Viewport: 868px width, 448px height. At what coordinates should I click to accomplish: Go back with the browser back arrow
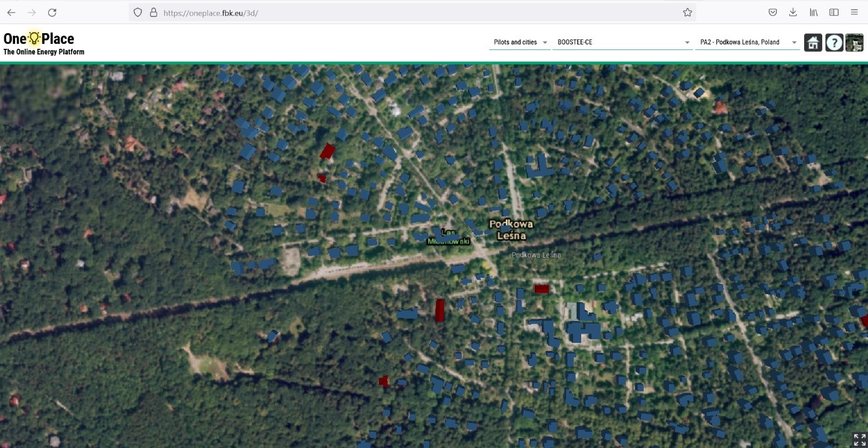pyautogui.click(x=11, y=13)
